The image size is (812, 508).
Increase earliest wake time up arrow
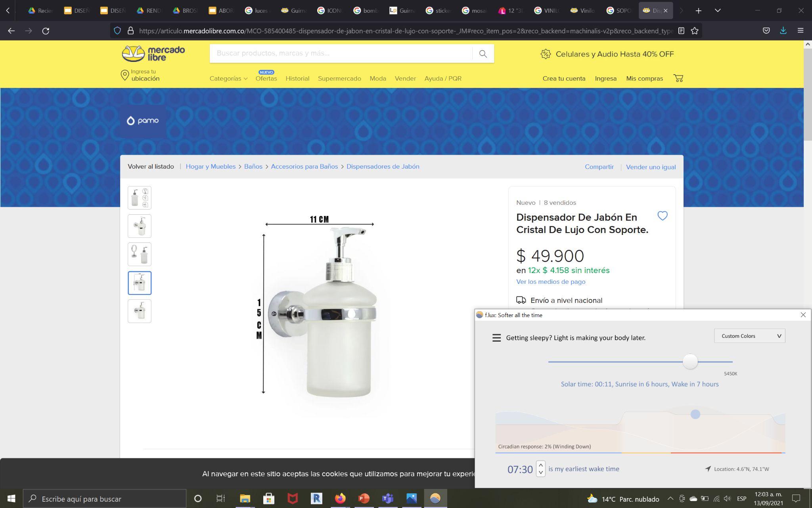(540, 465)
